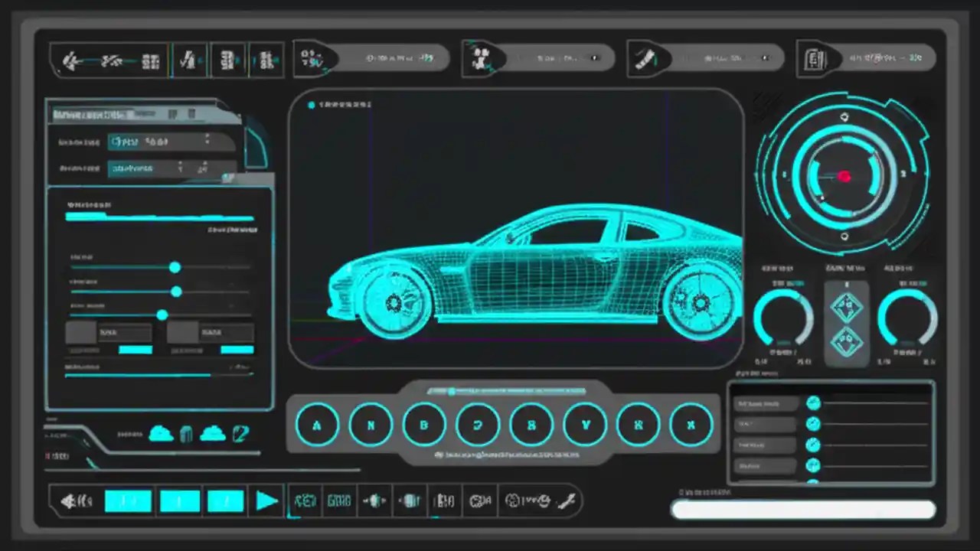980x551 pixels.
Task: Enable the first circular toggle in the right-side list panel
Action: [813, 403]
